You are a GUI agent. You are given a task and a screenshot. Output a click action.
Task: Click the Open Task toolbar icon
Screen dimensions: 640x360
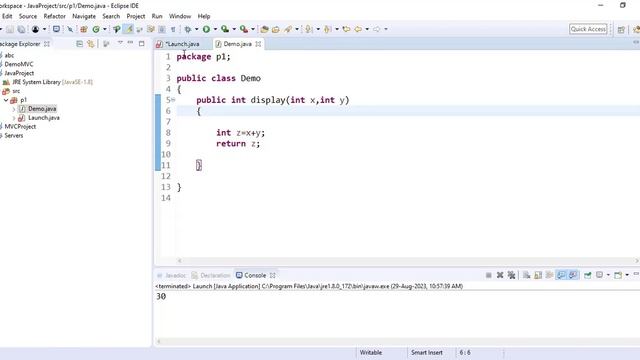[x=276, y=29]
